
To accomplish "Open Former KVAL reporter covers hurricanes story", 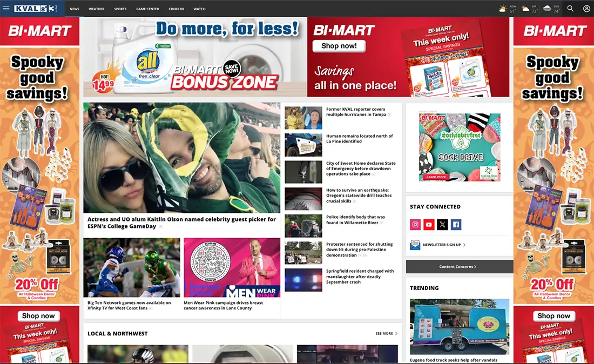I will (x=356, y=112).
